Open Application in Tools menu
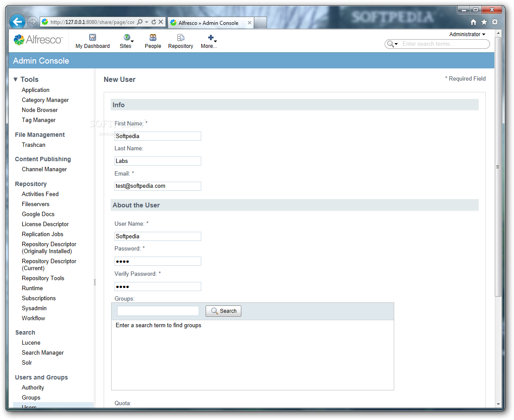 (x=35, y=90)
